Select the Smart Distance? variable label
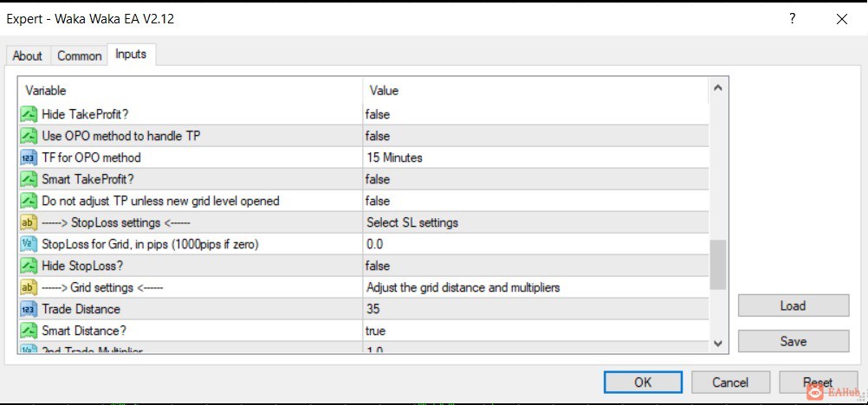 pos(83,331)
